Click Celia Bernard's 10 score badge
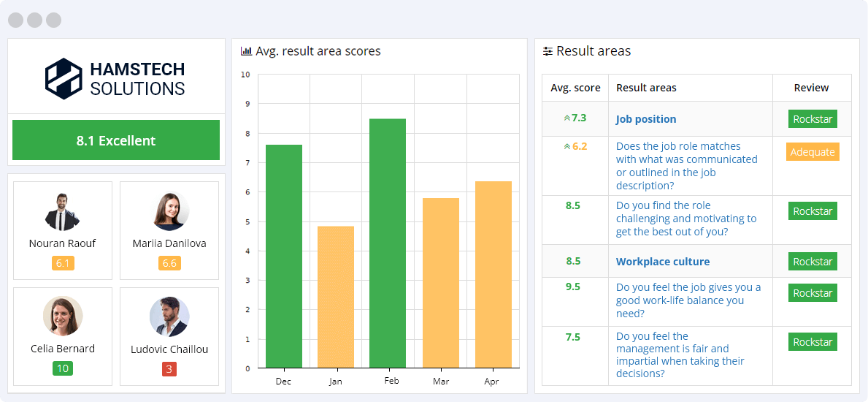 (x=63, y=368)
